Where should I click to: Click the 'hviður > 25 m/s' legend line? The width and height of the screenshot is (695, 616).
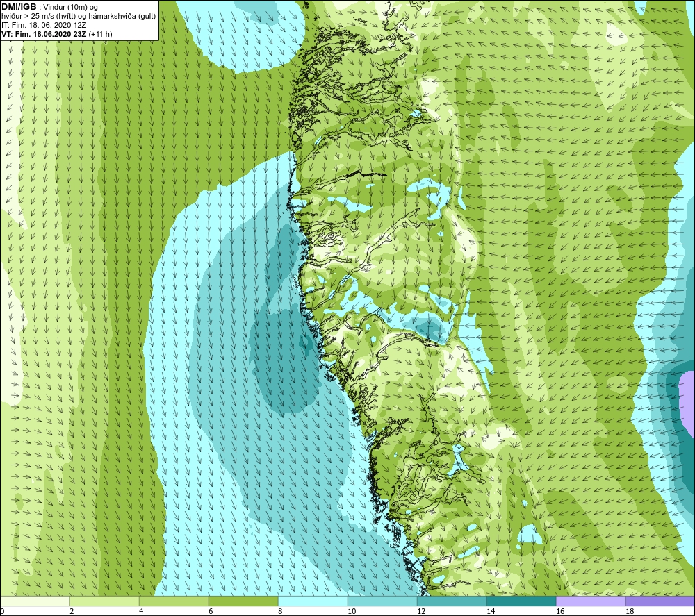point(79,17)
